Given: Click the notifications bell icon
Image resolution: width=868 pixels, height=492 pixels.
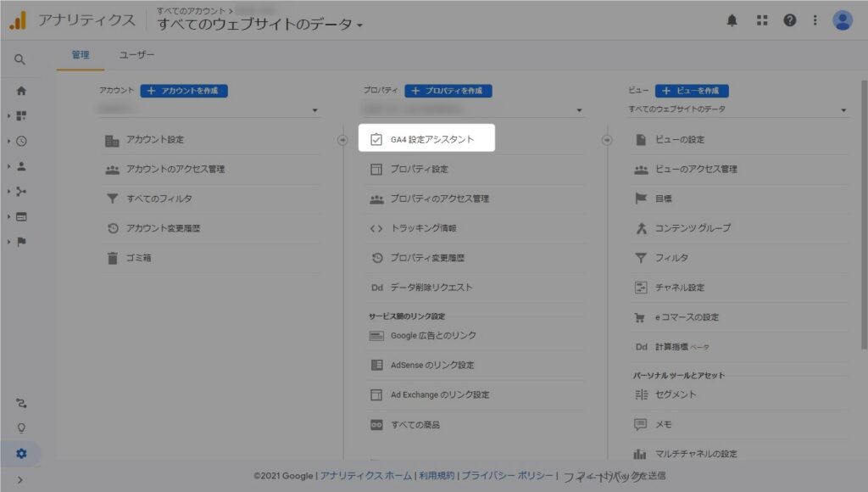Looking at the screenshot, I should pos(732,20).
